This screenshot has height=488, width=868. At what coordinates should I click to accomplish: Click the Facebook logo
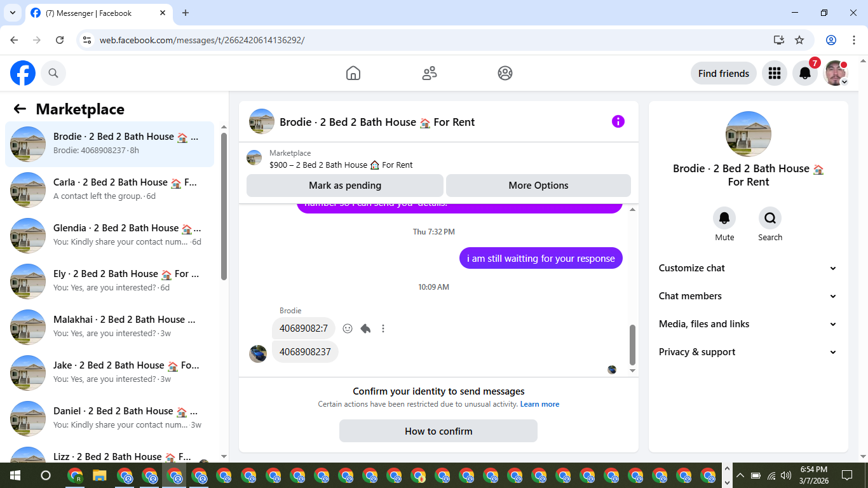tap(23, 73)
